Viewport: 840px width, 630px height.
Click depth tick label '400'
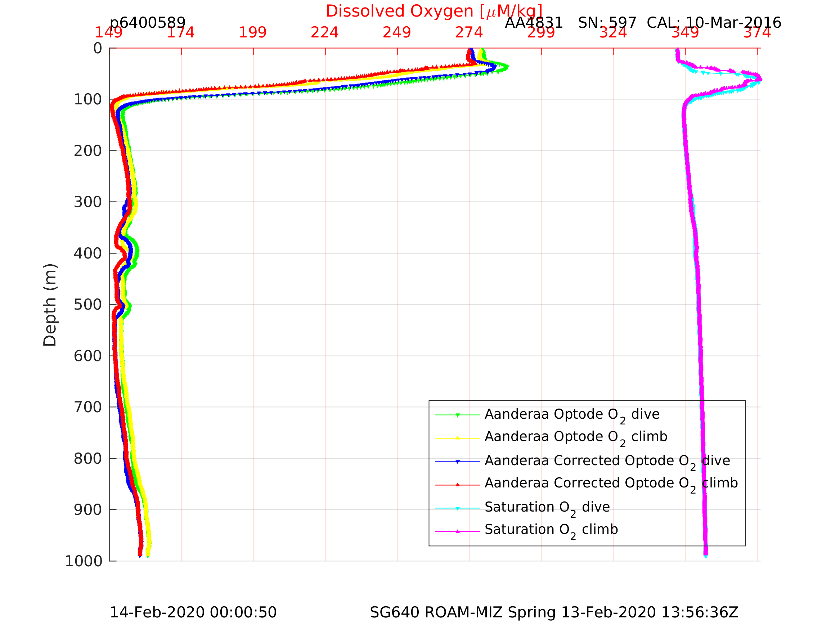[88, 253]
